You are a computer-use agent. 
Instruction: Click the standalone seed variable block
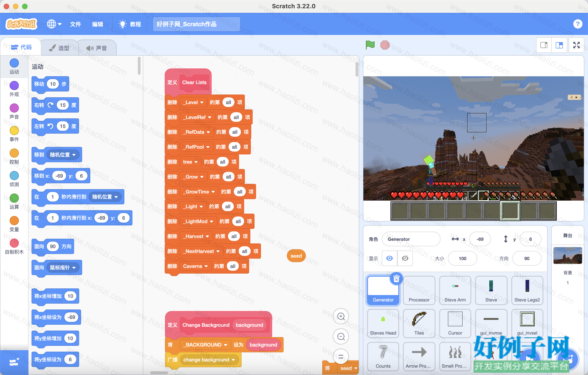click(x=296, y=256)
